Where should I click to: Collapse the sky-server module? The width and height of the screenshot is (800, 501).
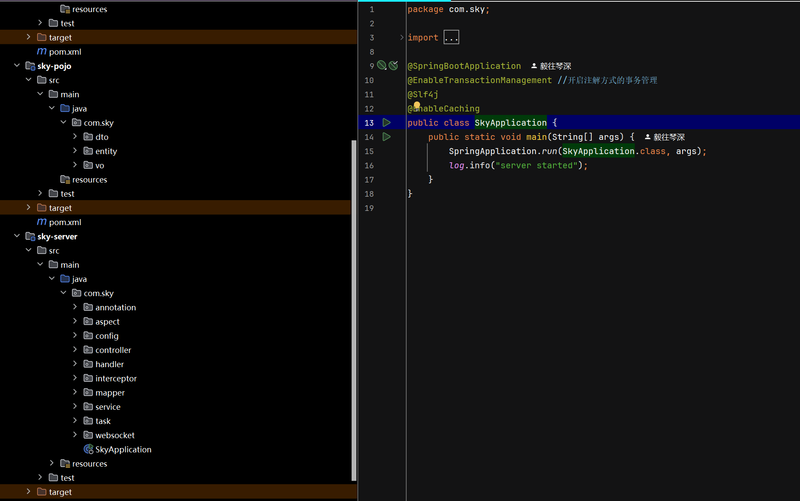(x=17, y=236)
